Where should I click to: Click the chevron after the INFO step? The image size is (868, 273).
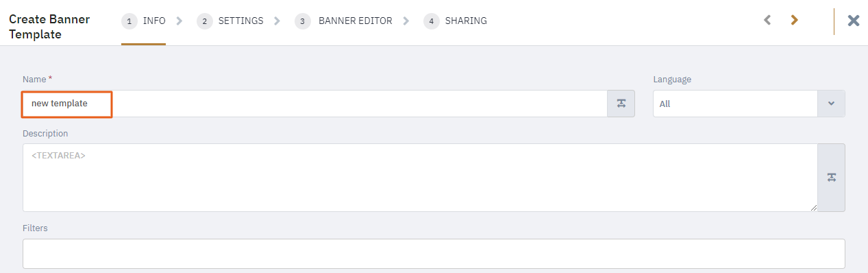179,21
